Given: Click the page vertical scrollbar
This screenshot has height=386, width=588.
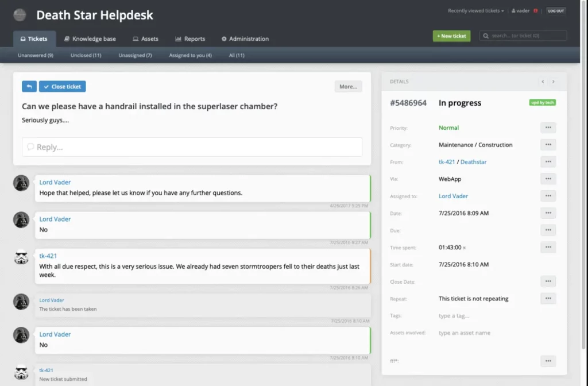Looking at the screenshot, I should pyautogui.click(x=583, y=176).
